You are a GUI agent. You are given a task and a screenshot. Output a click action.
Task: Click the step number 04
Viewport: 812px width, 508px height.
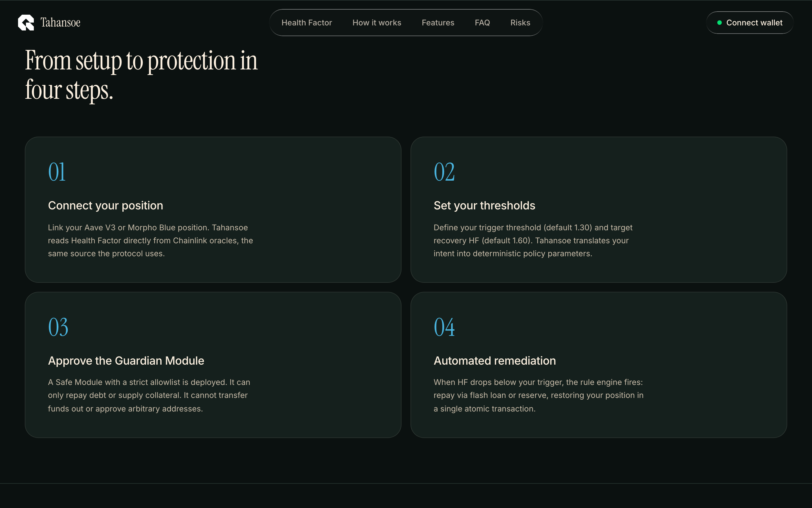tap(444, 327)
